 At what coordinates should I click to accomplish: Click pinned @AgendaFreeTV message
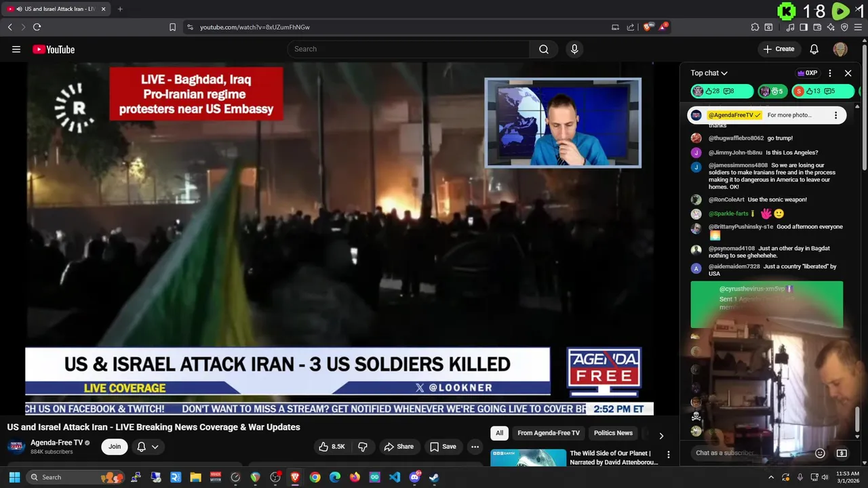[x=766, y=115]
